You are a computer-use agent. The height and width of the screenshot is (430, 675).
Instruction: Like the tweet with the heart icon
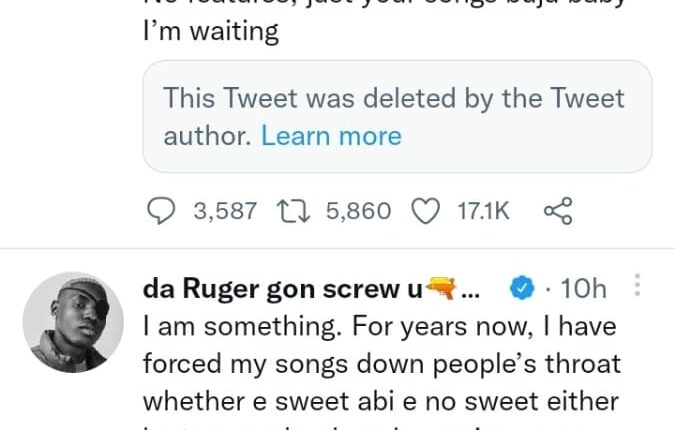[426, 211]
